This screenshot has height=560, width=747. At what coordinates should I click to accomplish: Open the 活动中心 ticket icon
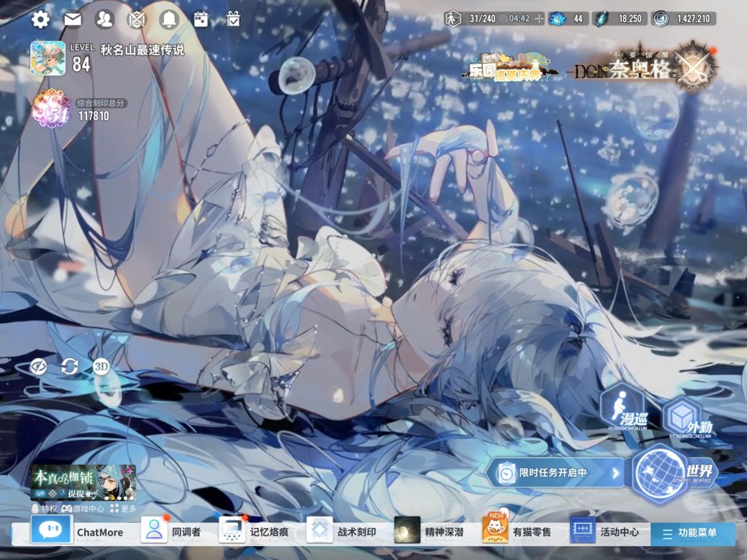pyautogui.click(x=582, y=530)
